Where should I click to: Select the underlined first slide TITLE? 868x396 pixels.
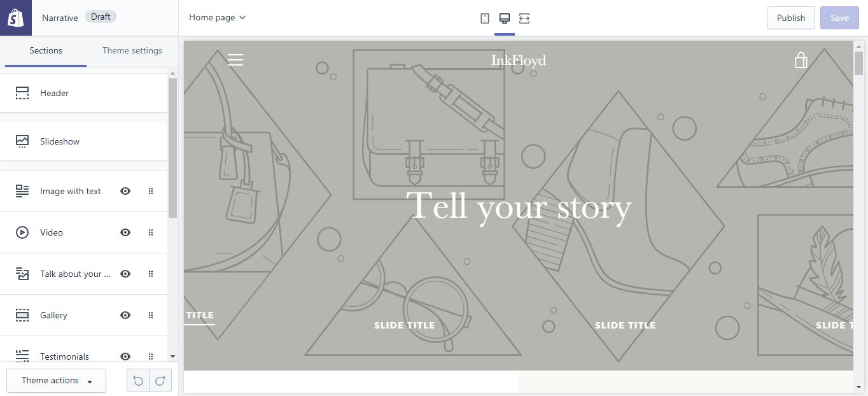click(x=200, y=315)
